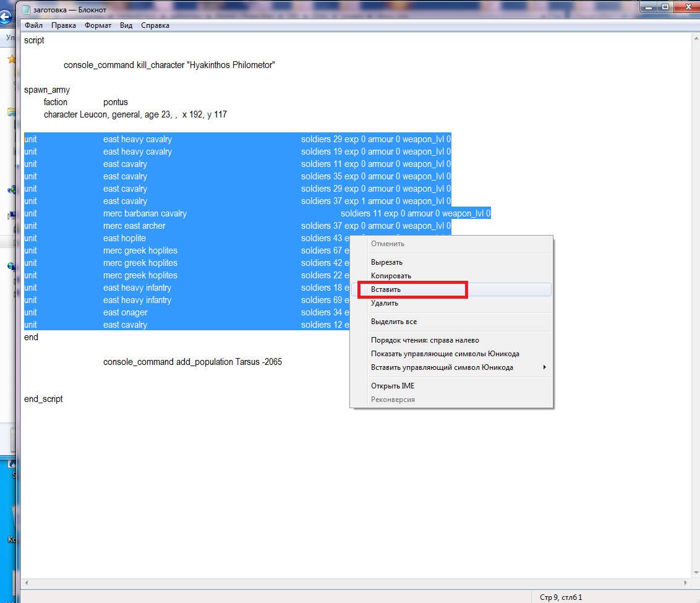This screenshot has height=603, width=700.
Task: Click the yellow star icon at left edge
Action: (11, 59)
